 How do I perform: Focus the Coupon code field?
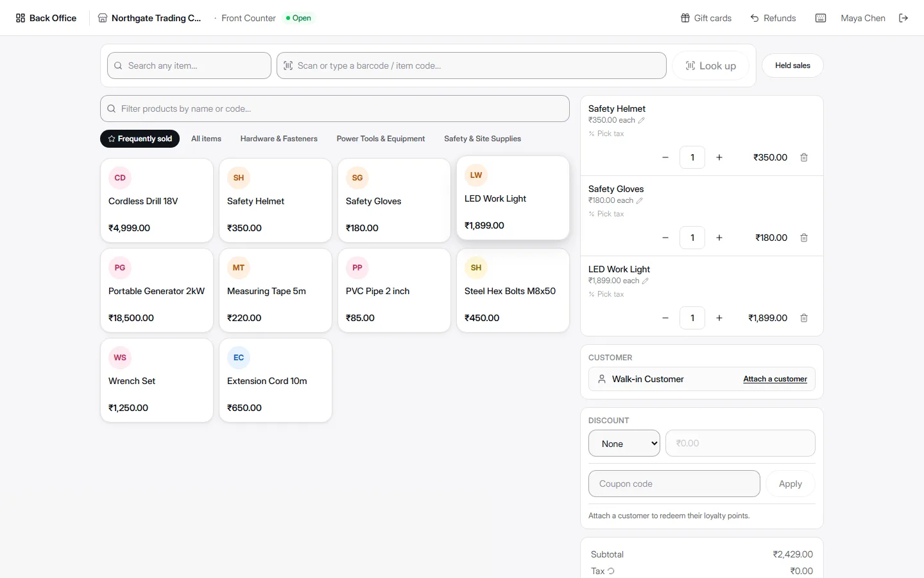click(674, 484)
